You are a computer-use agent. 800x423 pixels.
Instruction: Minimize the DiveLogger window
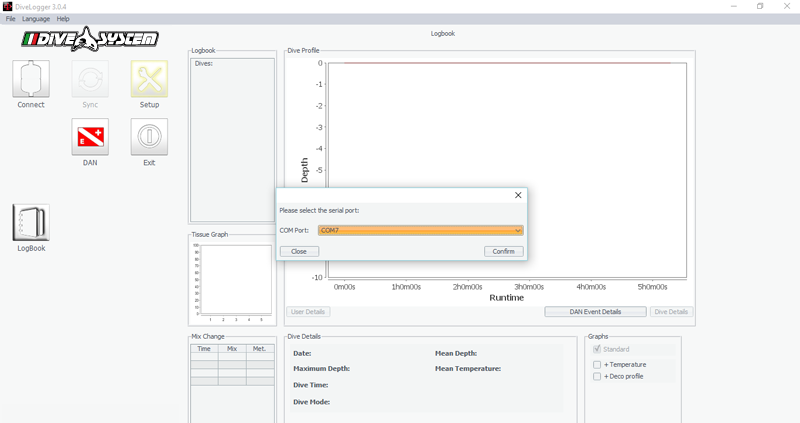pyautogui.click(x=734, y=7)
